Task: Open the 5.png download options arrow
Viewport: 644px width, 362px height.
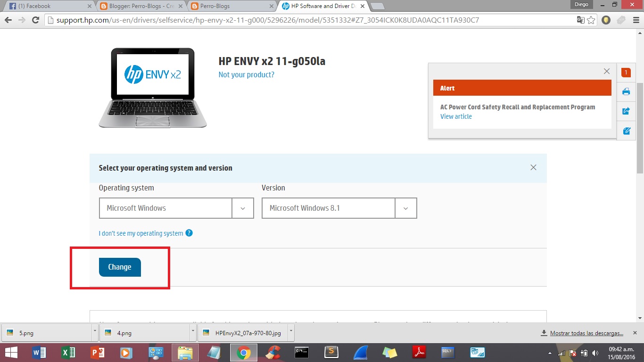Action: point(95,333)
